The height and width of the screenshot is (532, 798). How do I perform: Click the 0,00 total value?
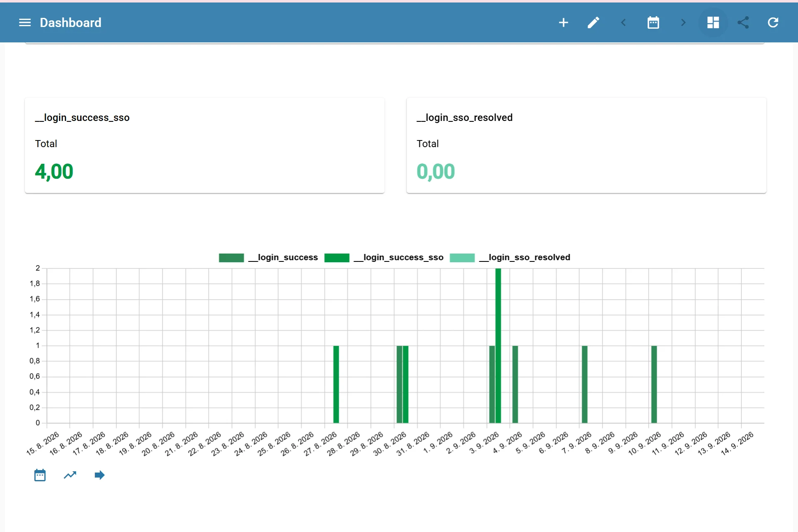tap(436, 172)
